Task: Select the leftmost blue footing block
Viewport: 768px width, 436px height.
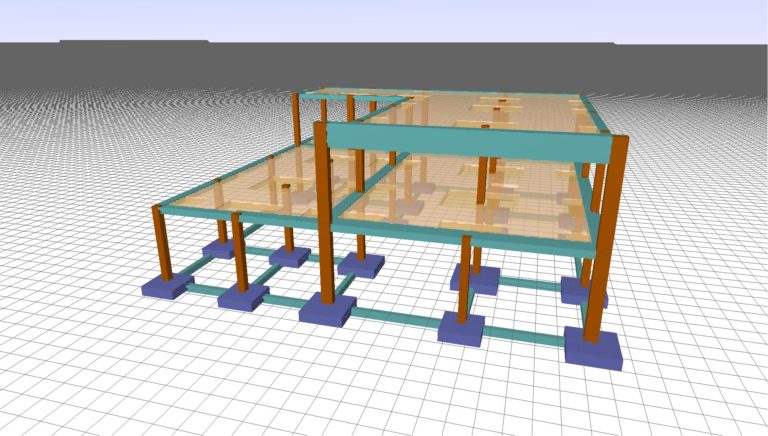Action: tap(168, 286)
